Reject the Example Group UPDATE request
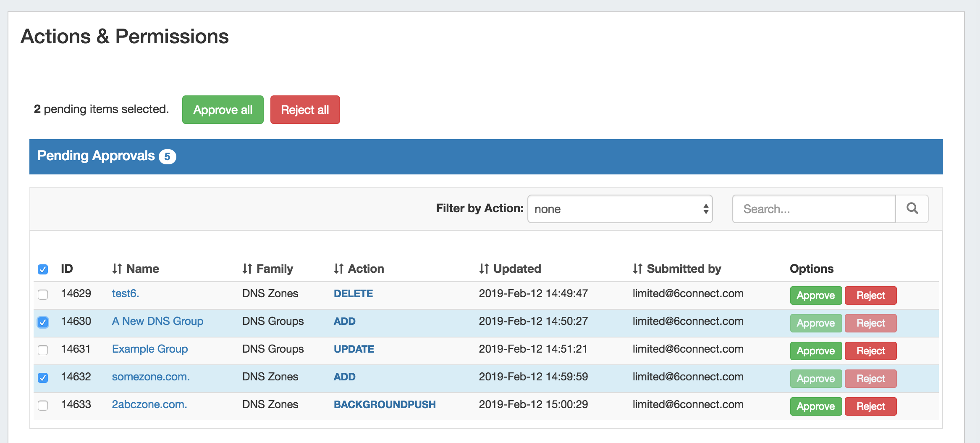 (x=870, y=351)
